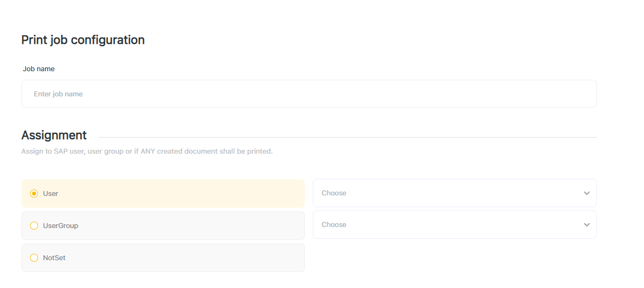
Task: Click the "UserGroup" radio label text
Action: coord(61,225)
